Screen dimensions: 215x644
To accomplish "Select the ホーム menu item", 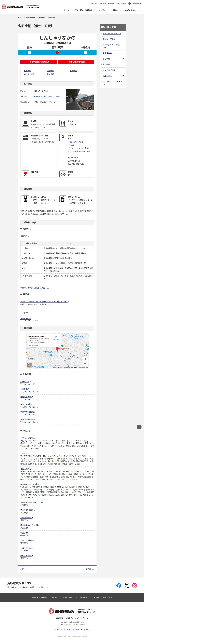I will (x=66, y=10).
